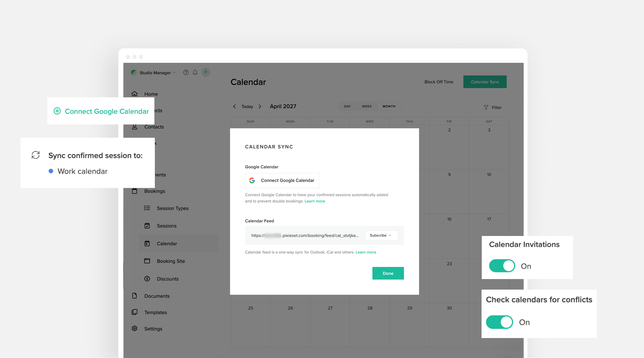Click the Contacts person icon
The image size is (644, 358).
pos(134,127)
